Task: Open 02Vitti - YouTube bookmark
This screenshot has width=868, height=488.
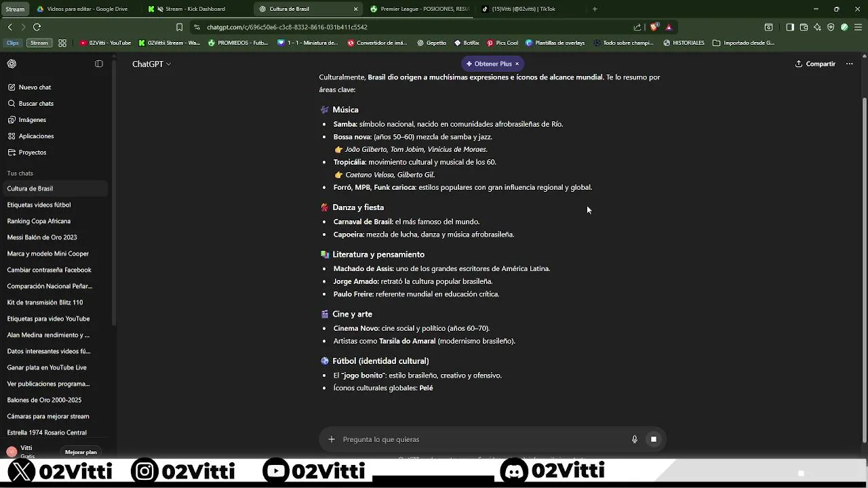Action: (x=106, y=43)
